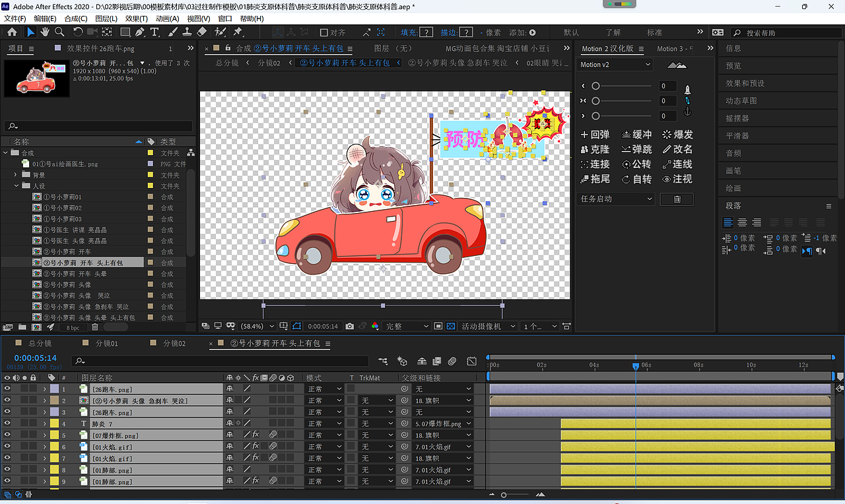Click the 回弹 button in Motion panel
845x504 pixels.
[595, 135]
